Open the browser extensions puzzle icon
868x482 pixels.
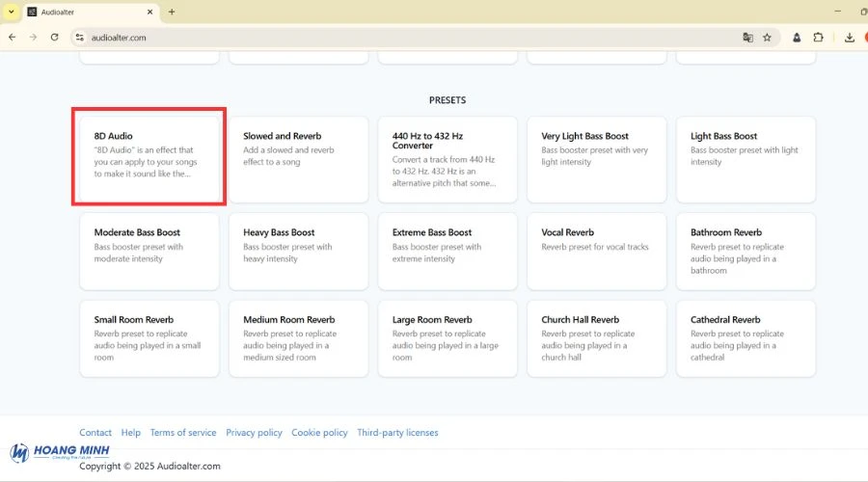click(818, 38)
